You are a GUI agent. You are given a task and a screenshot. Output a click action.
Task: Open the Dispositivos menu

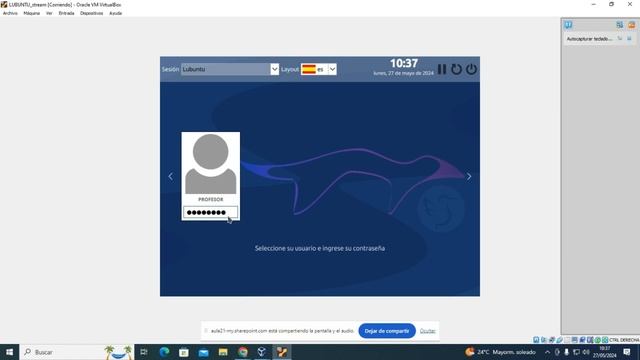pyautogui.click(x=91, y=13)
